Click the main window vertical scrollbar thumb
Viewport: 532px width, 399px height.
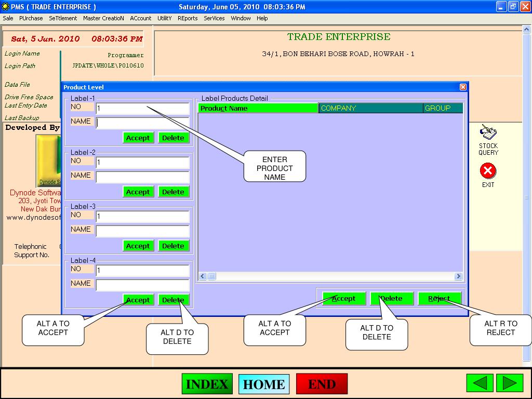527,197
